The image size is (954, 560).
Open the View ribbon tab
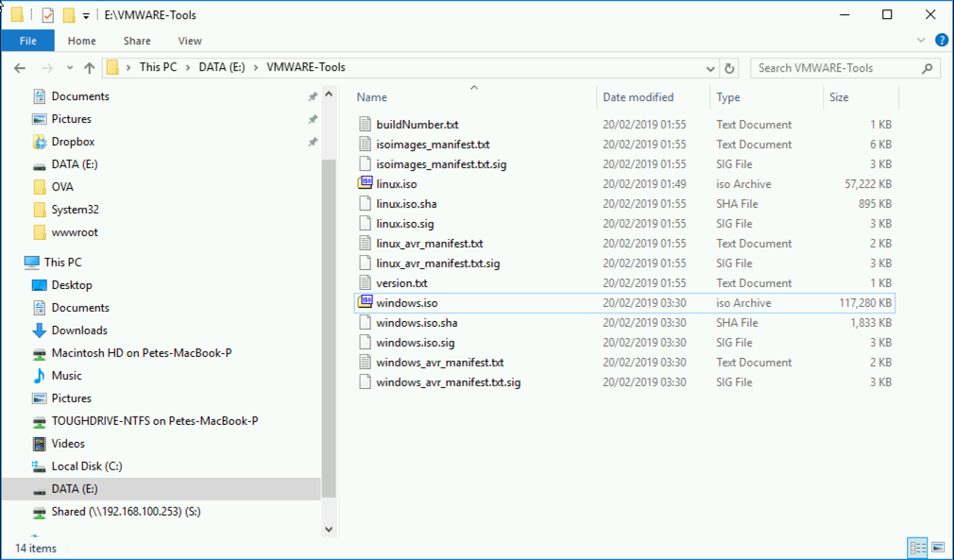click(x=190, y=41)
